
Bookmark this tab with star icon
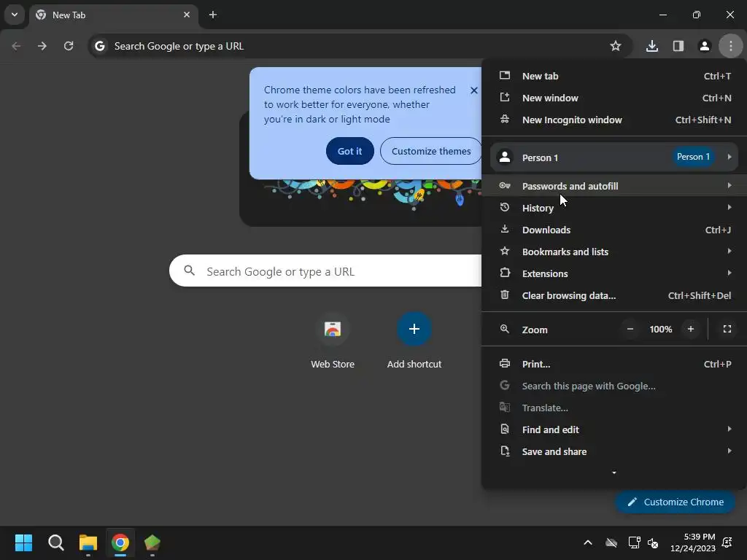(616, 46)
